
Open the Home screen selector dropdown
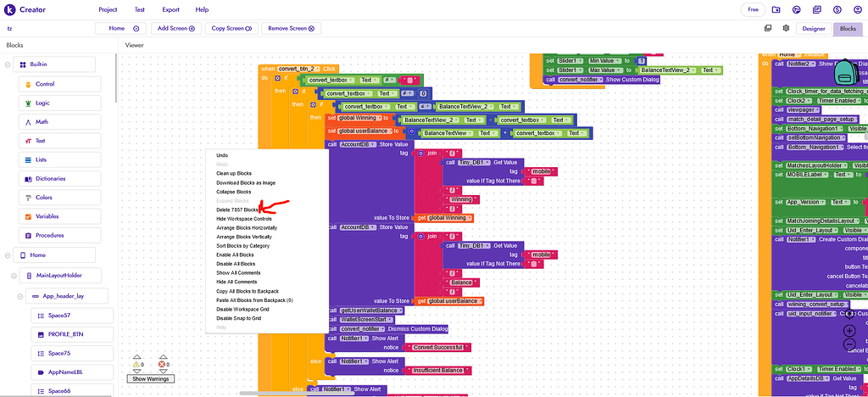click(x=120, y=28)
